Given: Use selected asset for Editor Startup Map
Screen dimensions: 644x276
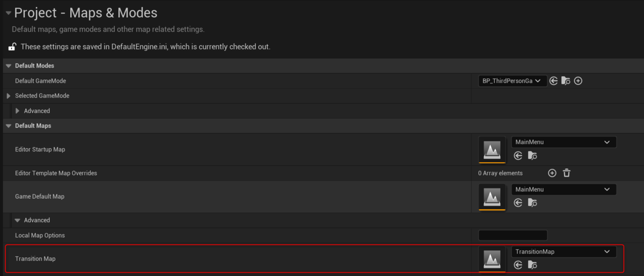Looking at the screenshot, I should click(518, 156).
